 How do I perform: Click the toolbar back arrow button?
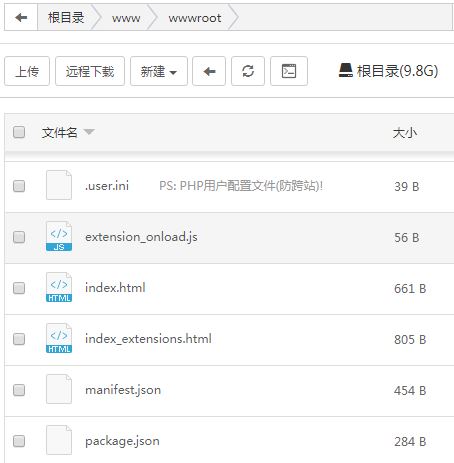(x=209, y=71)
